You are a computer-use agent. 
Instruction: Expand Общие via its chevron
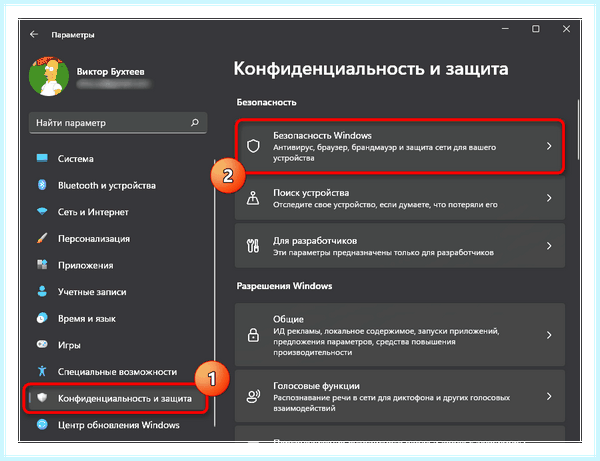point(549,335)
